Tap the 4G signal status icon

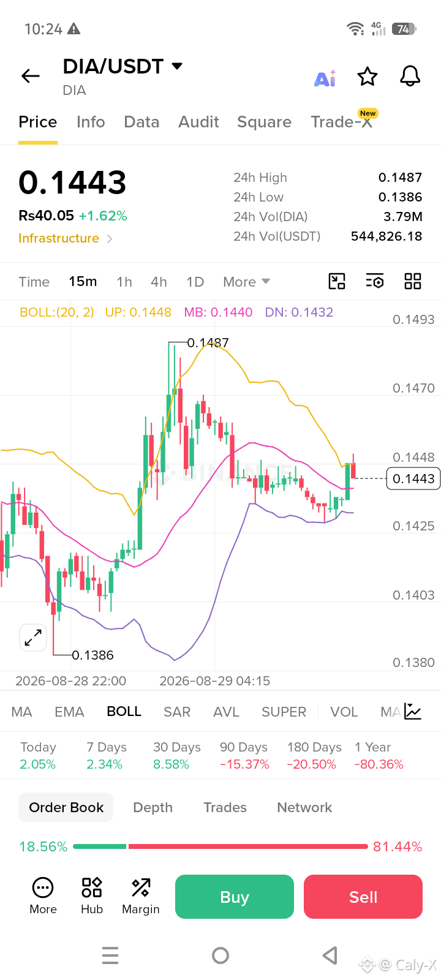(x=378, y=28)
